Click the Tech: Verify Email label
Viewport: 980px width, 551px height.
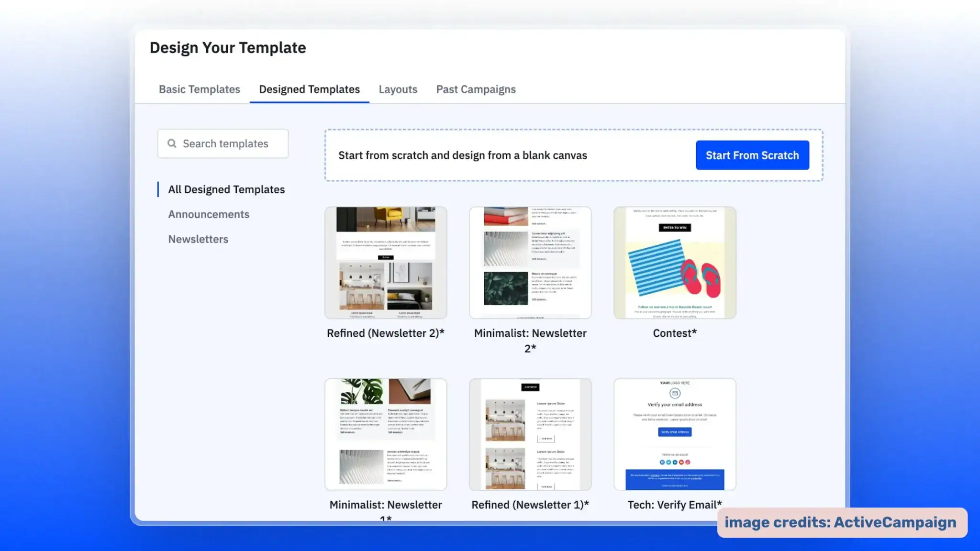(x=674, y=505)
